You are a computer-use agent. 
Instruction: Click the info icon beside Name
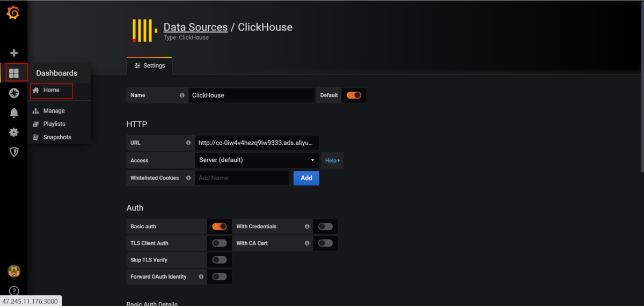pyautogui.click(x=182, y=95)
